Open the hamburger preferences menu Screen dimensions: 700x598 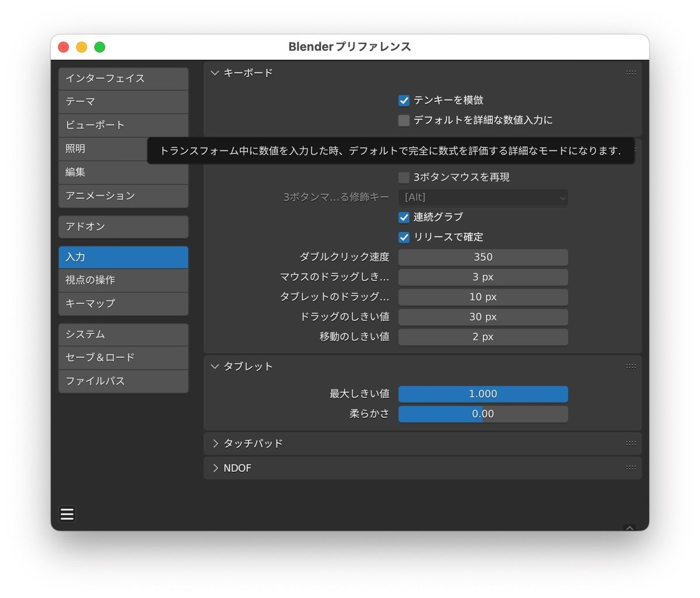coord(67,514)
